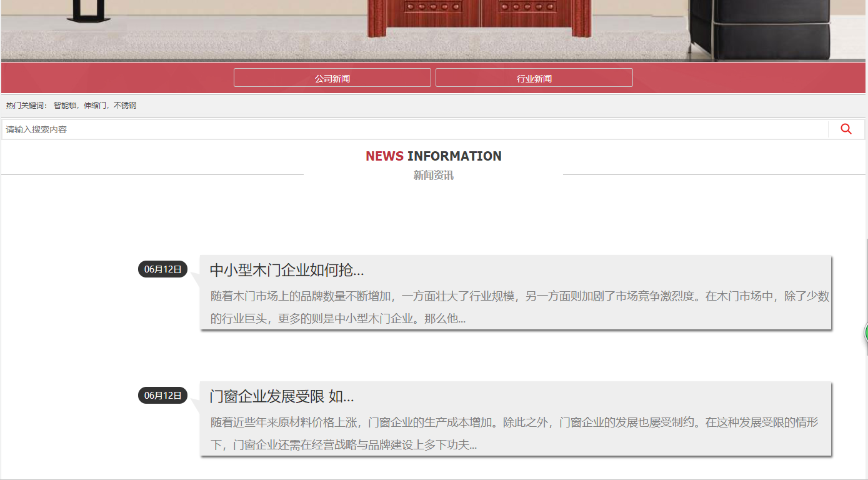Select the 伸缩门 hot keyword

(x=95, y=106)
